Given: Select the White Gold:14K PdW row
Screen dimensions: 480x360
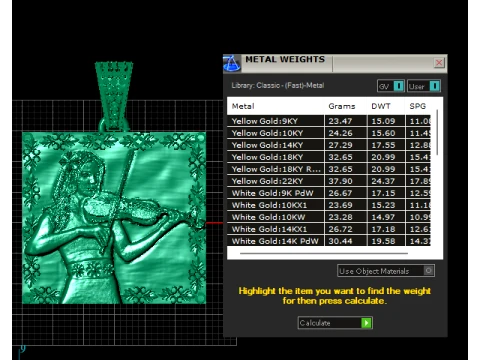Looking at the screenshot, I should click(329, 241).
